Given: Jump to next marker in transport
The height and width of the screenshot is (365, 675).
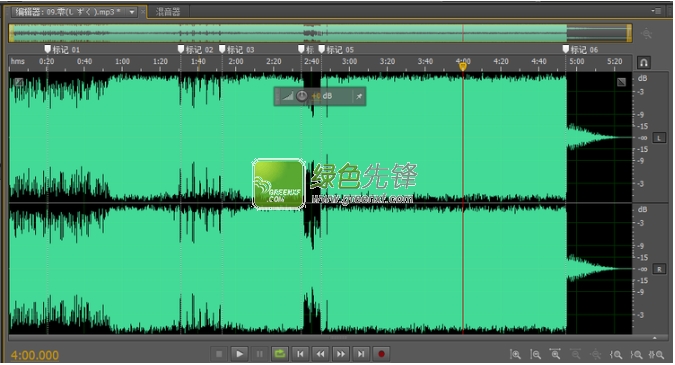Looking at the screenshot, I should pyautogui.click(x=361, y=354).
